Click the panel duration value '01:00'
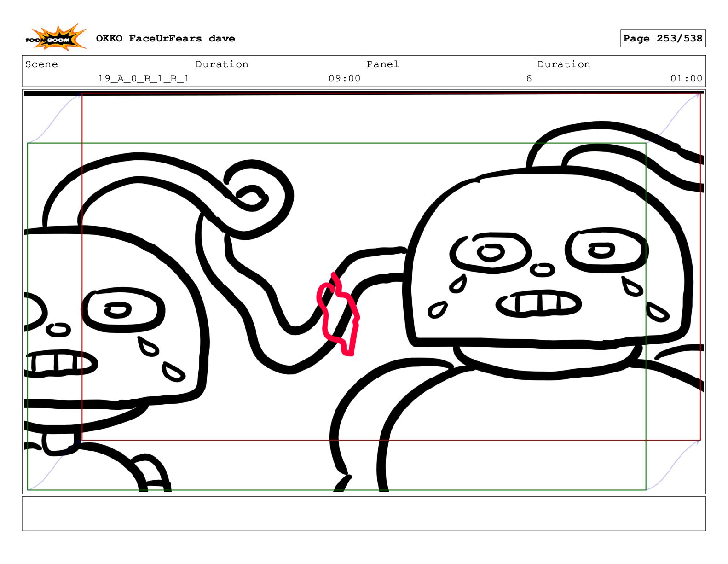The width and height of the screenshot is (728, 564). (686, 79)
